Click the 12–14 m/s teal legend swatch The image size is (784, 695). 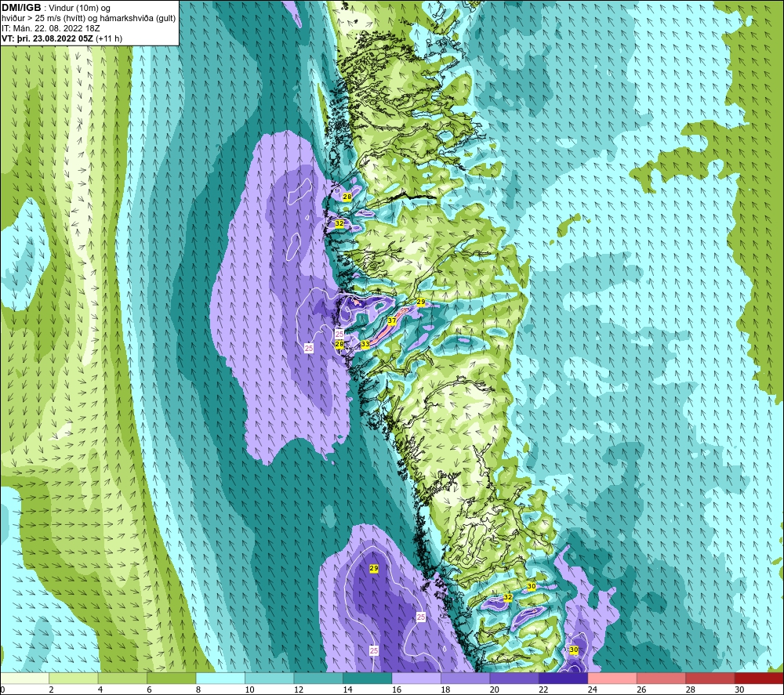pyautogui.click(x=318, y=678)
